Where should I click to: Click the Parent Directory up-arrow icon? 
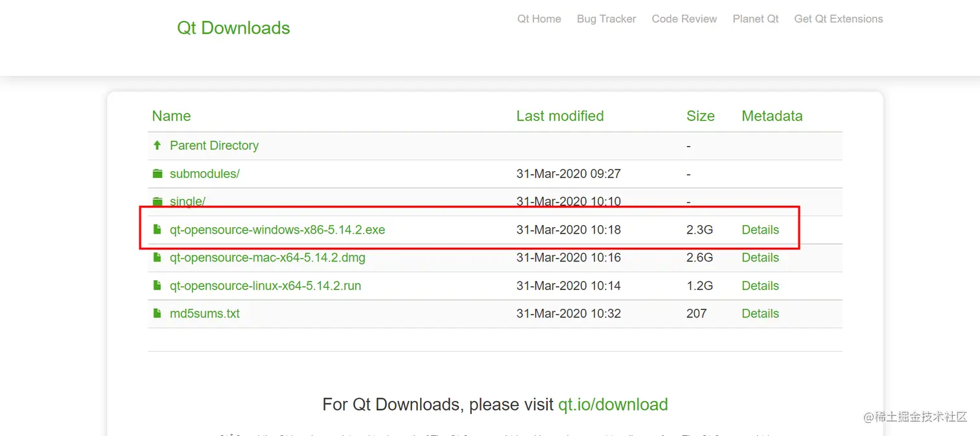point(157,145)
